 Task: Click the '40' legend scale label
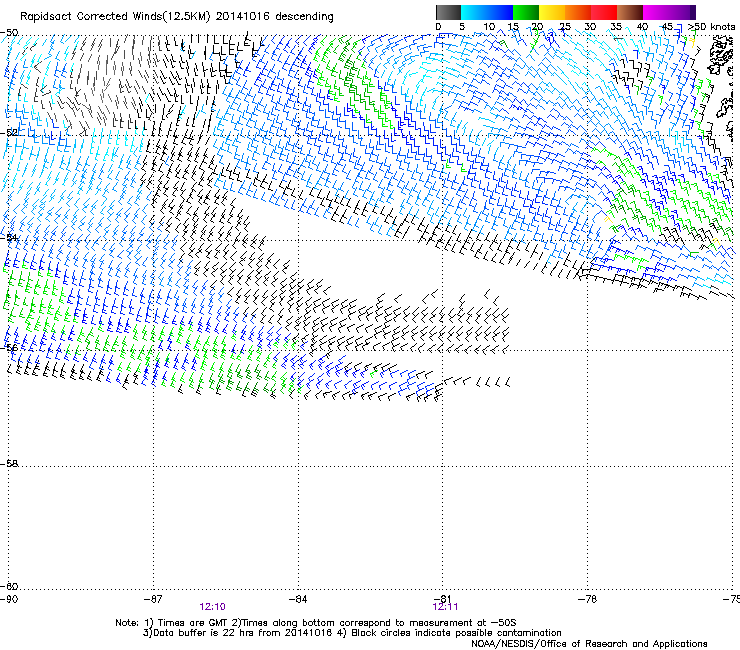[x=642, y=27]
